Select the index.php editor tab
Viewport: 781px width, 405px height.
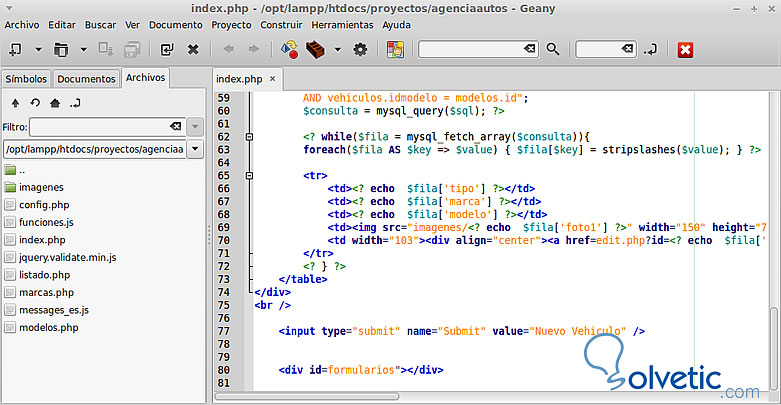(239, 79)
